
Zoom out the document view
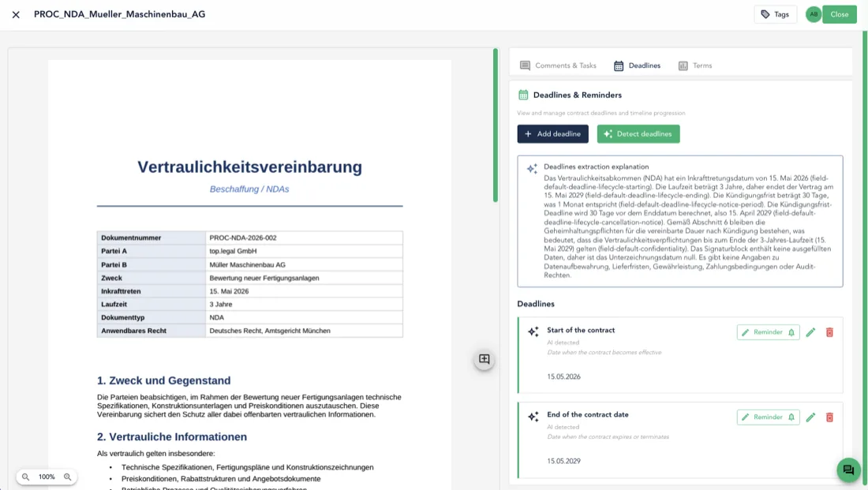25,477
